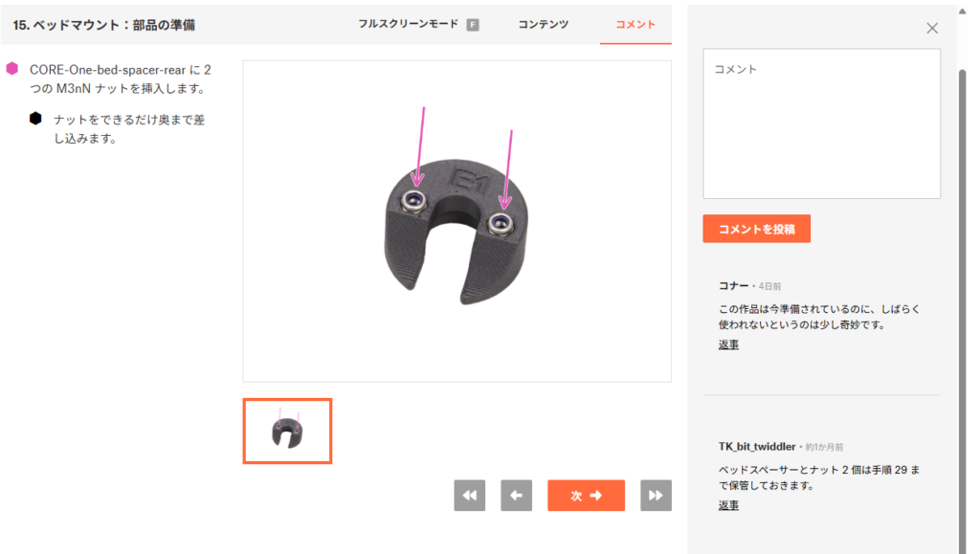Click inside the コメント text box
Image resolution: width=980 pixels, height=554 pixels.
click(821, 123)
